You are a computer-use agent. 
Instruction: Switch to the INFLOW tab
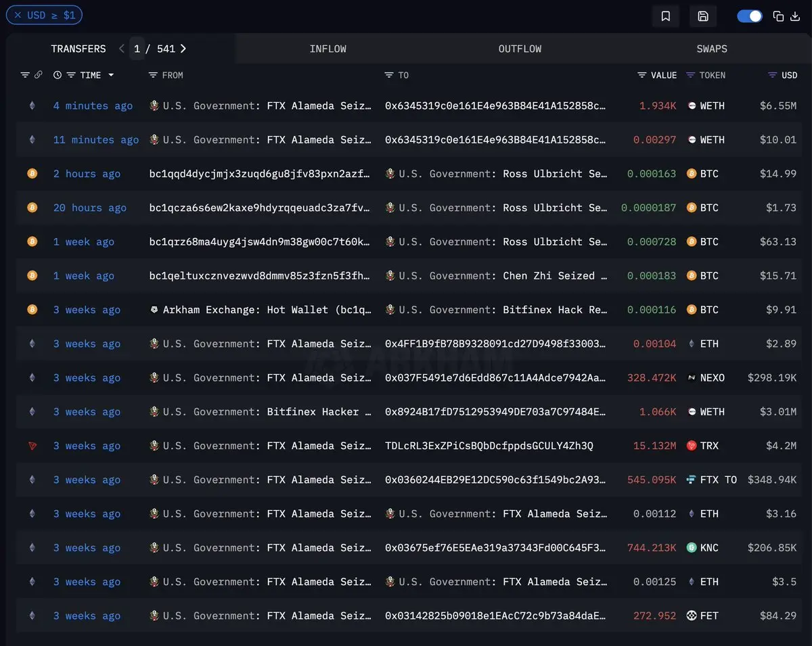[328, 49]
